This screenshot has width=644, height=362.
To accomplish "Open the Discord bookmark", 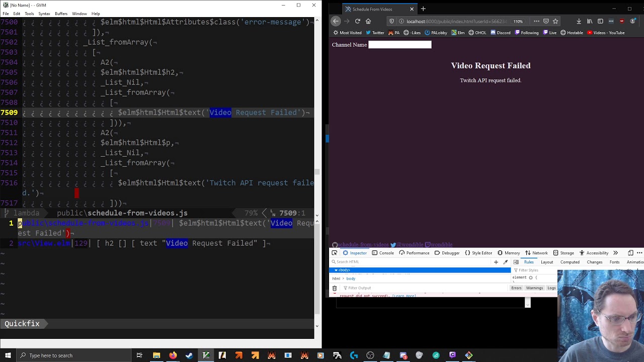I will coord(500,33).
